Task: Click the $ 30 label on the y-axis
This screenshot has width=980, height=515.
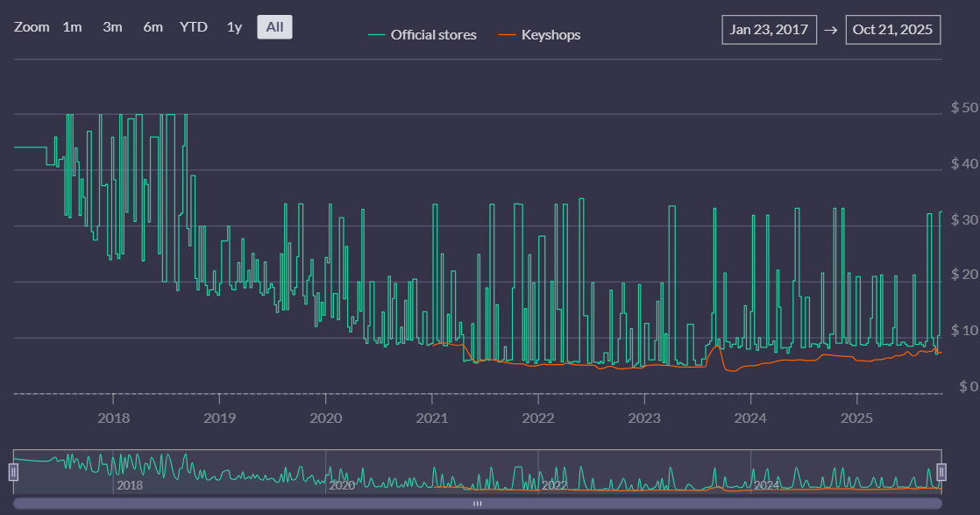Action: coord(963,219)
